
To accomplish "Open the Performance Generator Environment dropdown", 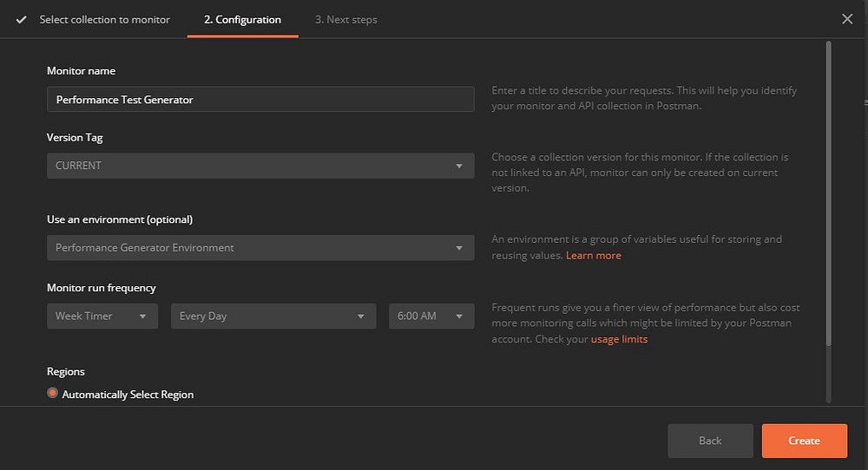I will click(260, 248).
